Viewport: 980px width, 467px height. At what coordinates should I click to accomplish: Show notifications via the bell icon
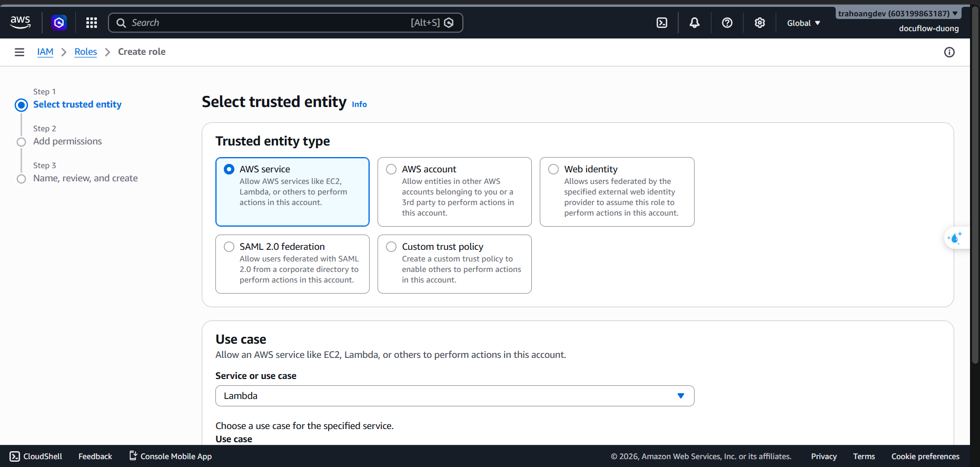pyautogui.click(x=695, y=23)
